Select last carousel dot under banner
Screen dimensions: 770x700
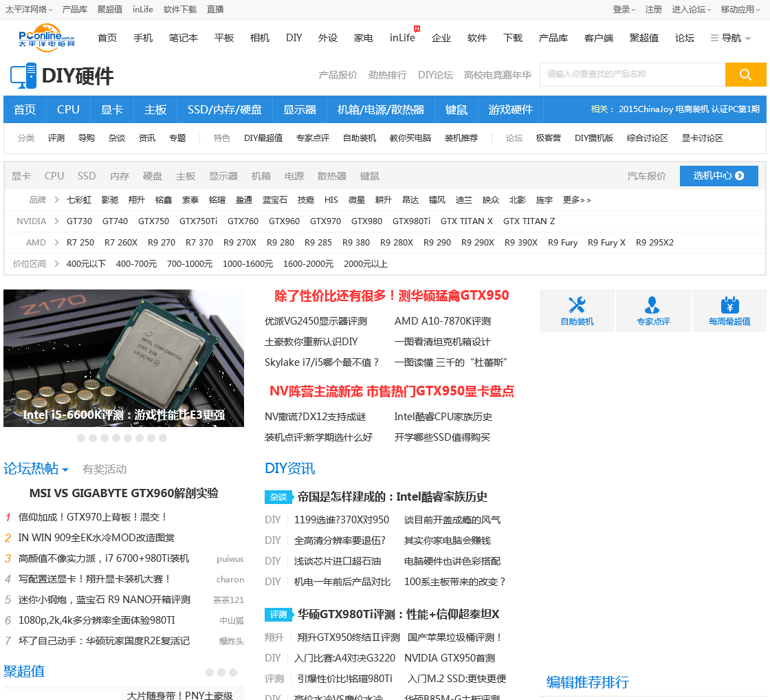point(163,438)
